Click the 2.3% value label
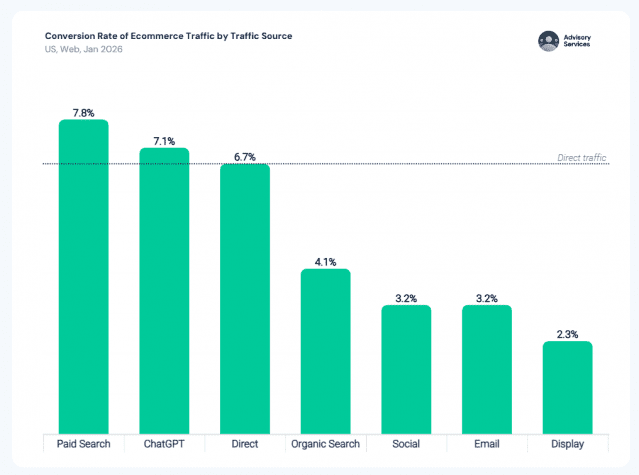The width and height of the screenshot is (639, 475). [x=567, y=334]
